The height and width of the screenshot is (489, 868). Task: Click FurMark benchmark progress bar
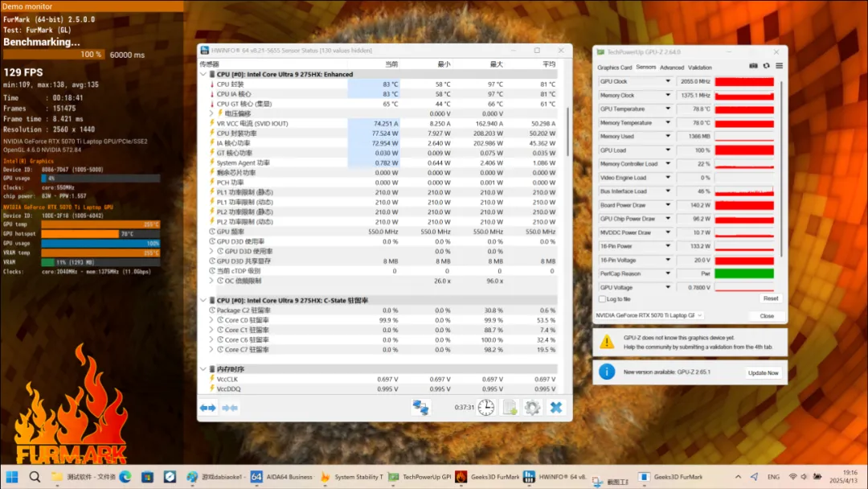point(54,54)
